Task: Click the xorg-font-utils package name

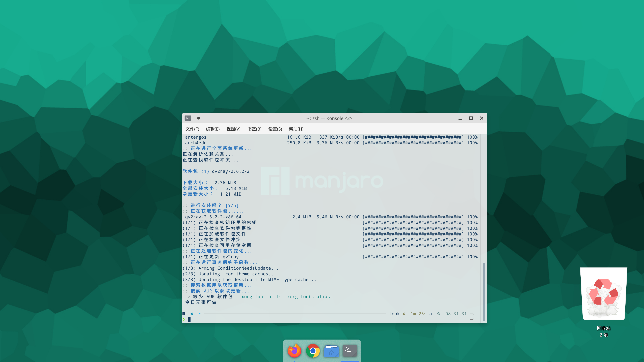Action: pos(261,296)
